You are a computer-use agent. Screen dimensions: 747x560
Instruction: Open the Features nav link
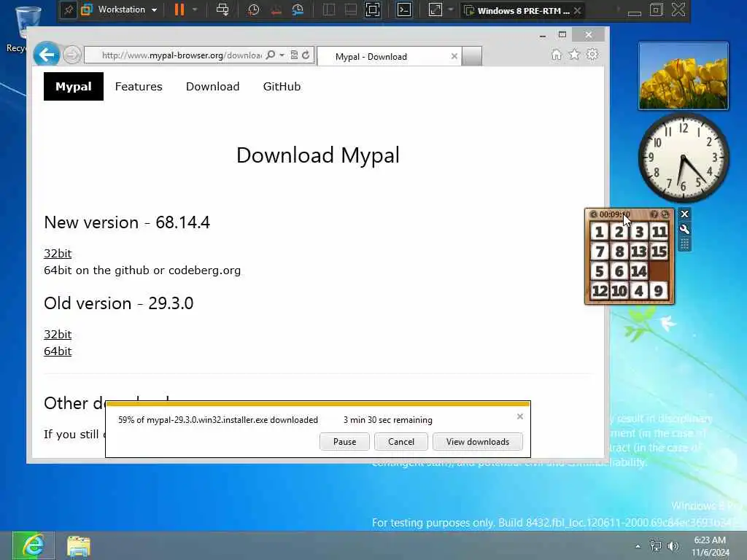pyautogui.click(x=139, y=86)
